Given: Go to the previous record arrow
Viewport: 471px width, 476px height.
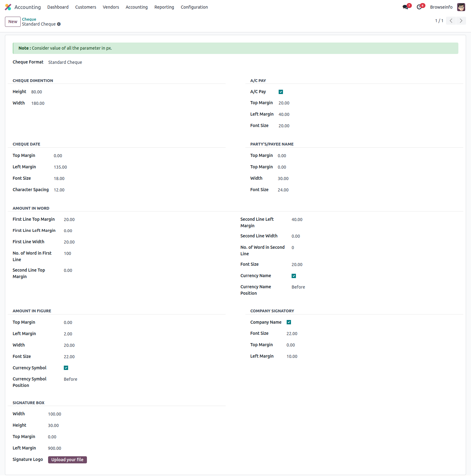Looking at the screenshot, I should point(451,21).
